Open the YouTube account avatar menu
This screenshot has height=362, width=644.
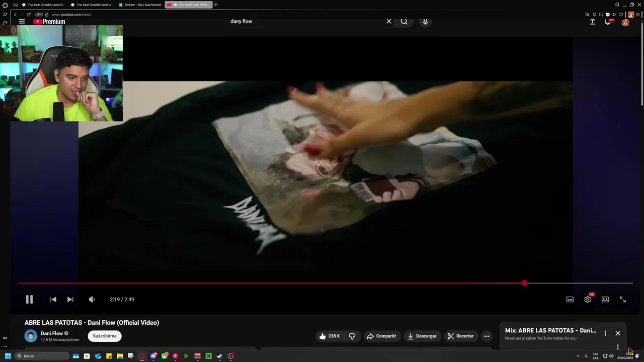625,22
